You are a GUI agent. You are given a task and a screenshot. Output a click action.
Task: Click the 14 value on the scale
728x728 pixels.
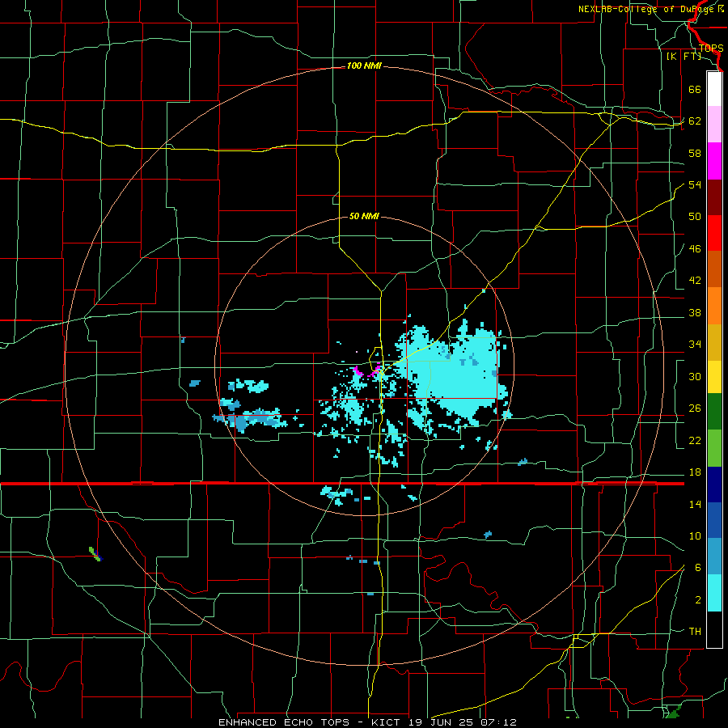695,504
